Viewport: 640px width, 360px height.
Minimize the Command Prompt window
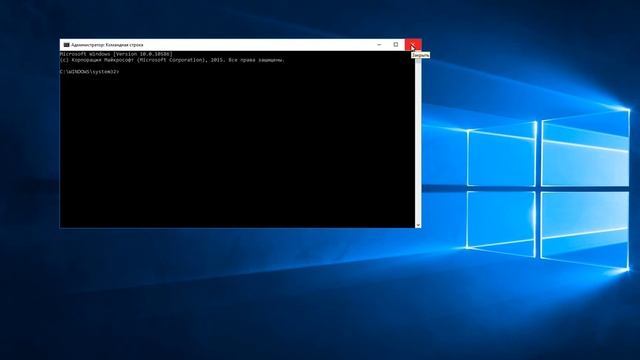[x=379, y=45]
